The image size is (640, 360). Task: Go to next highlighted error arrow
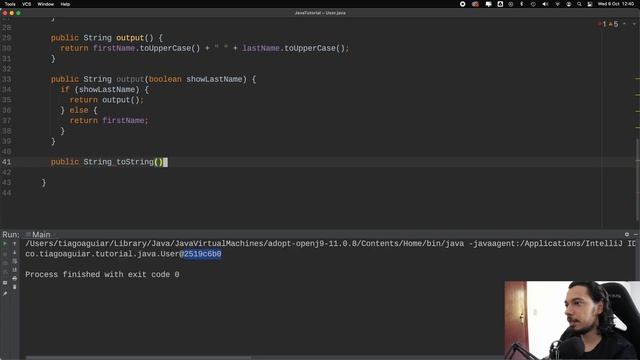(634, 24)
